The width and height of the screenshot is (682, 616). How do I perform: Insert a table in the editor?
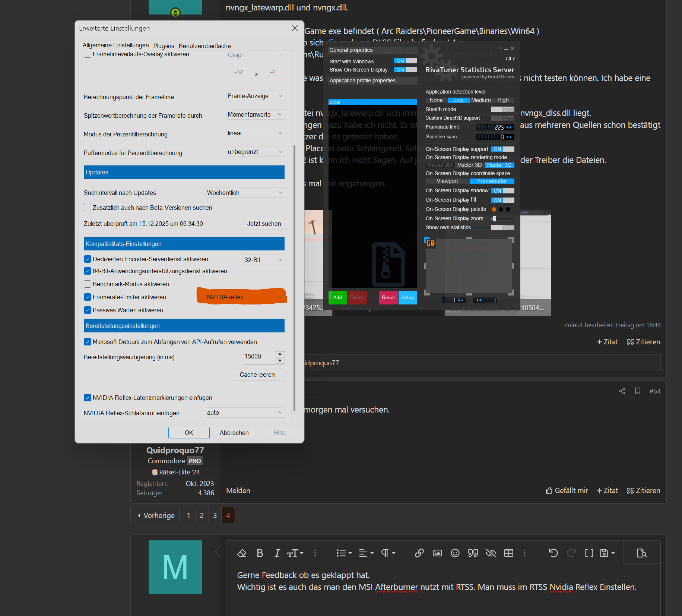tap(509, 553)
